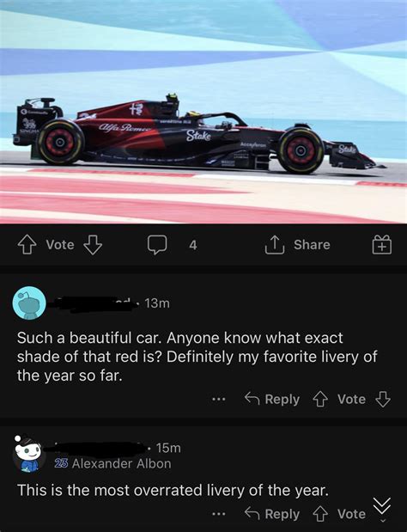This screenshot has width=407, height=532.
Task: Select the comment count number 4
Action: coord(193,245)
